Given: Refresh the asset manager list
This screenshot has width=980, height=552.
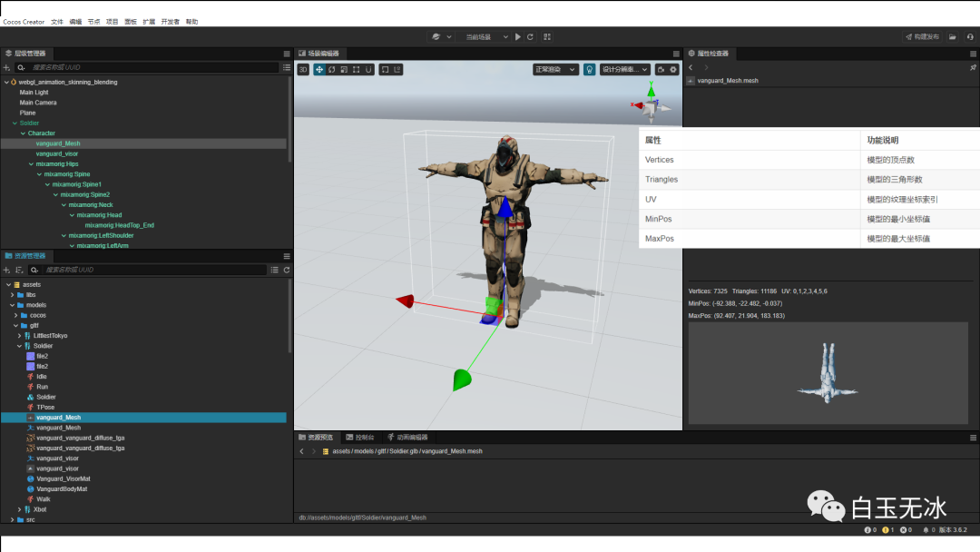Looking at the screenshot, I should [287, 270].
